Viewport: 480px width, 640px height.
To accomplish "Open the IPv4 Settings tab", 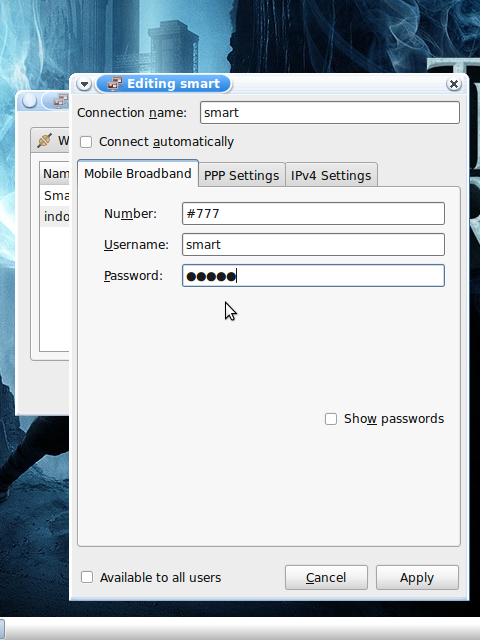I will [x=331, y=175].
